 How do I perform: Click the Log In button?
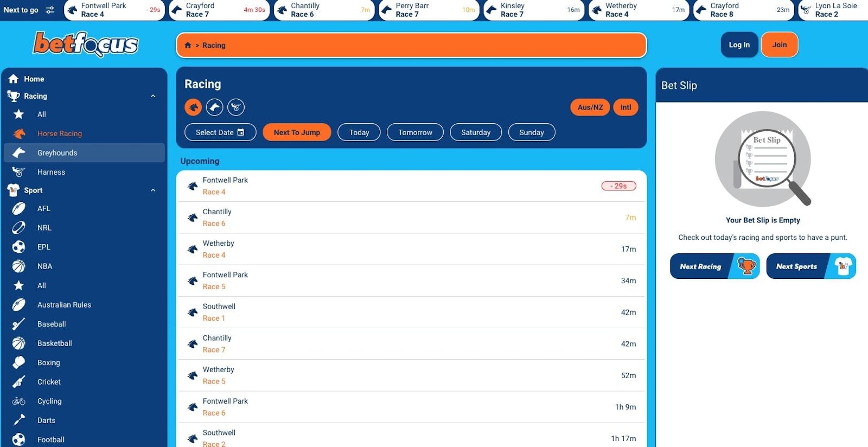(739, 45)
